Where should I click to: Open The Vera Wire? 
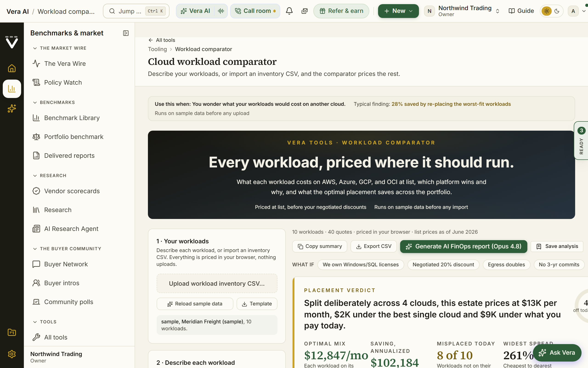[x=79, y=63]
